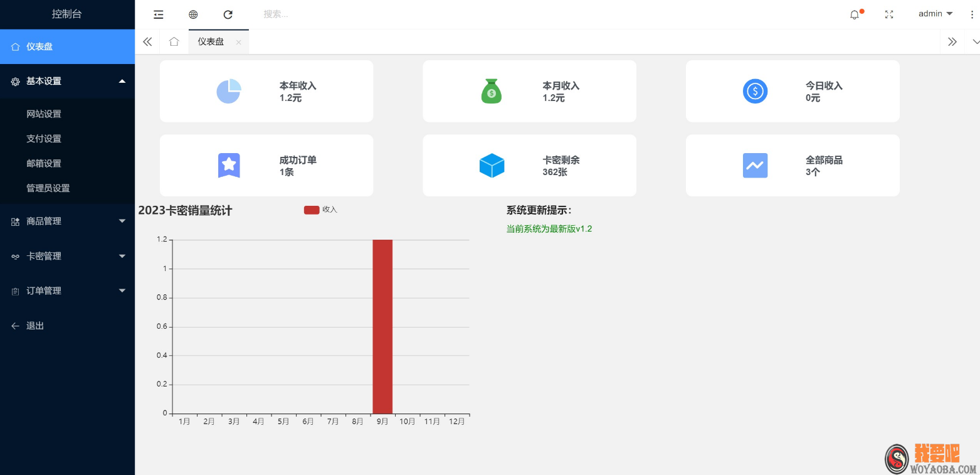Enter fullscreen mode via the fullscreen icon
Viewport: 980px width, 475px height.
tap(888, 14)
